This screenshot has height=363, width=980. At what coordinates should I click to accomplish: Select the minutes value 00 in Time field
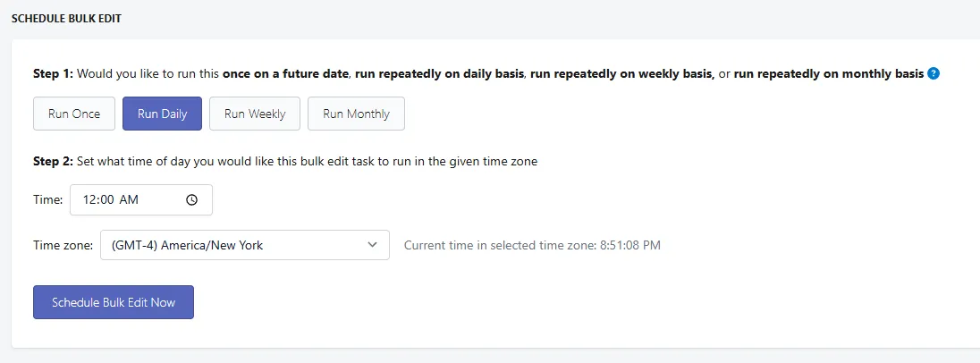pos(107,200)
